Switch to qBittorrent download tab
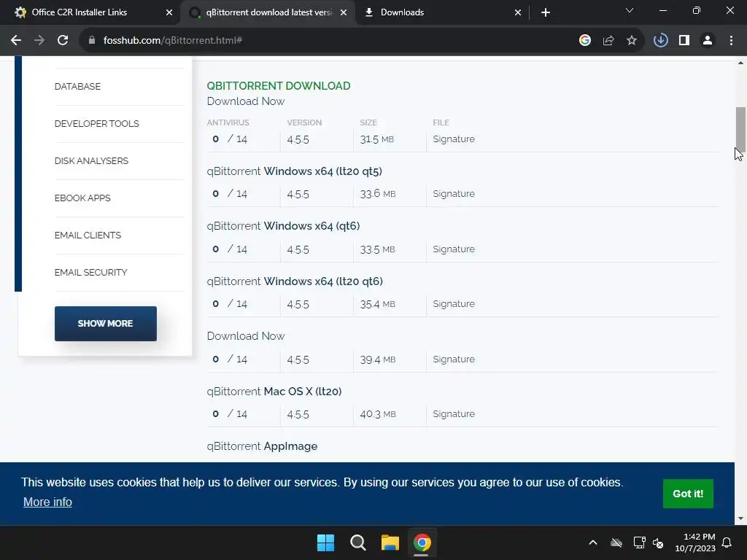Viewport: 747px width, 560px height. pyautogui.click(x=268, y=12)
